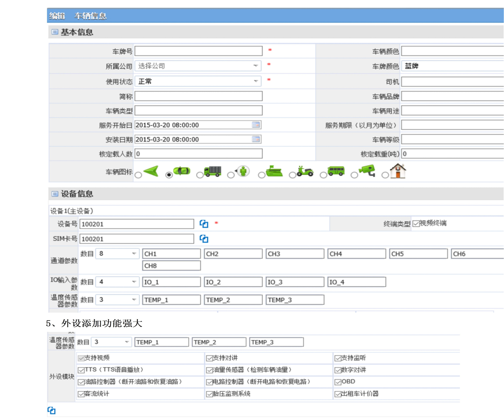Select the ship vehicle icon

click(261, 175)
